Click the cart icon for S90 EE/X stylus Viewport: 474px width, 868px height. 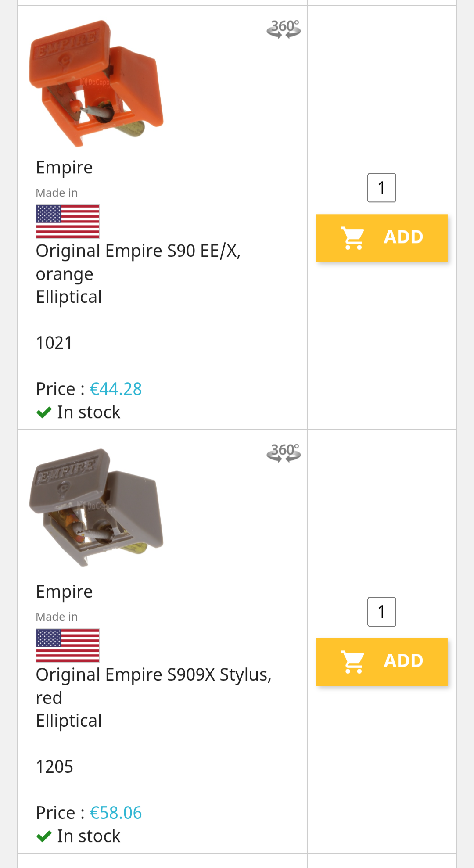pyautogui.click(x=353, y=238)
